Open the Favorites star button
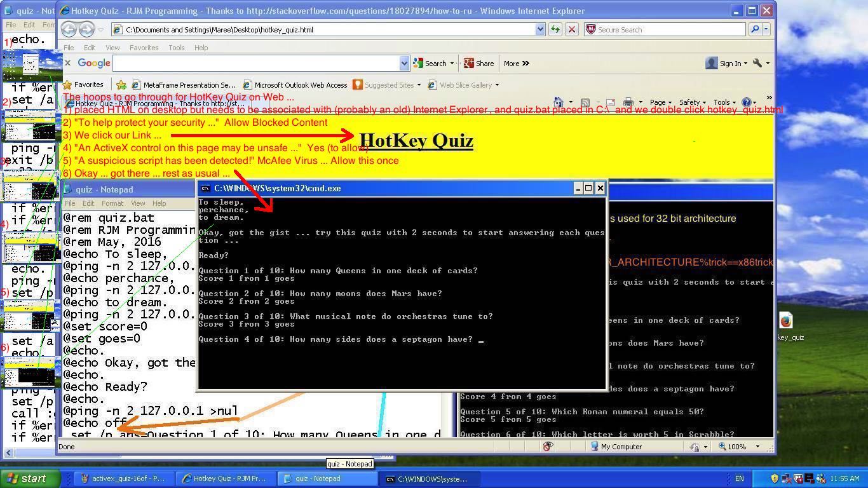This screenshot has height=488, width=868. [x=83, y=85]
